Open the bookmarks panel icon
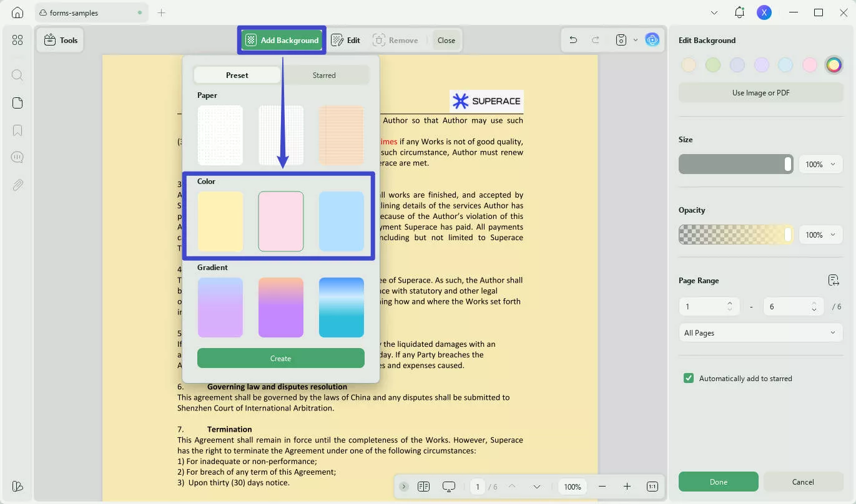The height and width of the screenshot is (504, 856). pos(17,130)
